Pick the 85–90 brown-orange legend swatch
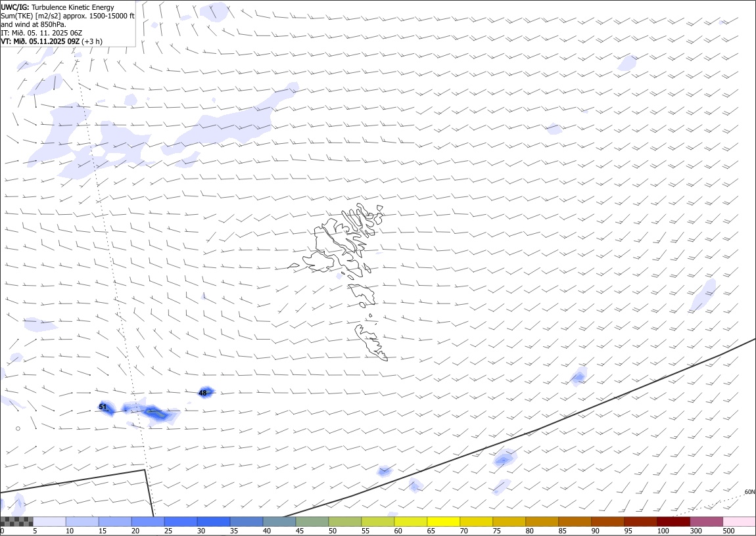Viewport: 756px width, 536px height. pos(575,522)
